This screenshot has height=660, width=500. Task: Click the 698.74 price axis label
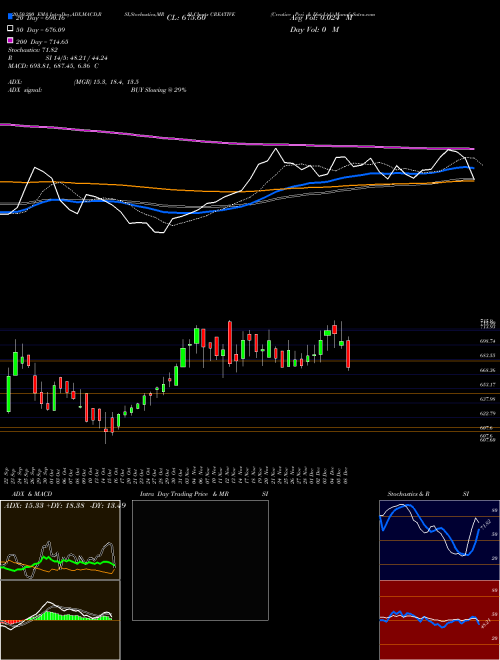[487, 341]
